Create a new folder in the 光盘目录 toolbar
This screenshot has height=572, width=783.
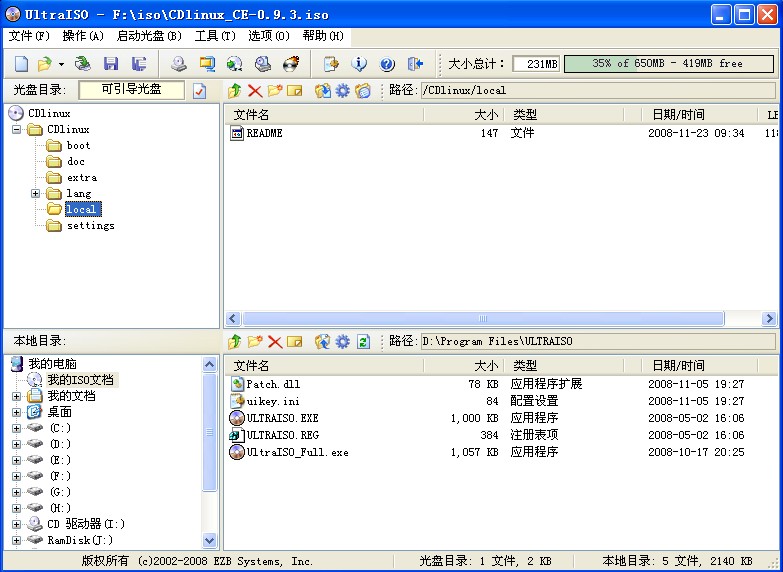pyautogui.click(x=275, y=91)
